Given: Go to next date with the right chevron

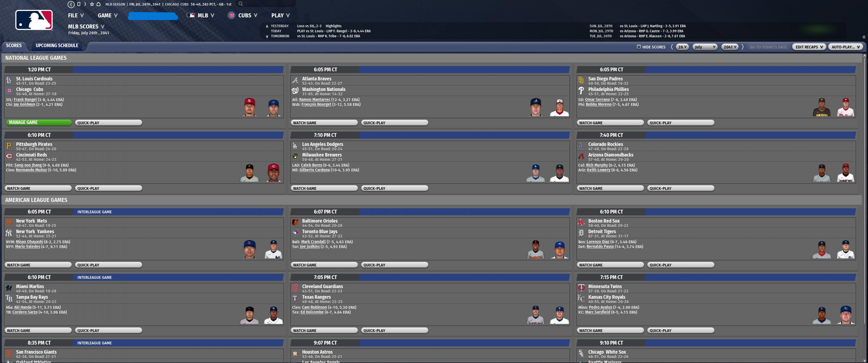Looking at the screenshot, I should (x=742, y=47).
